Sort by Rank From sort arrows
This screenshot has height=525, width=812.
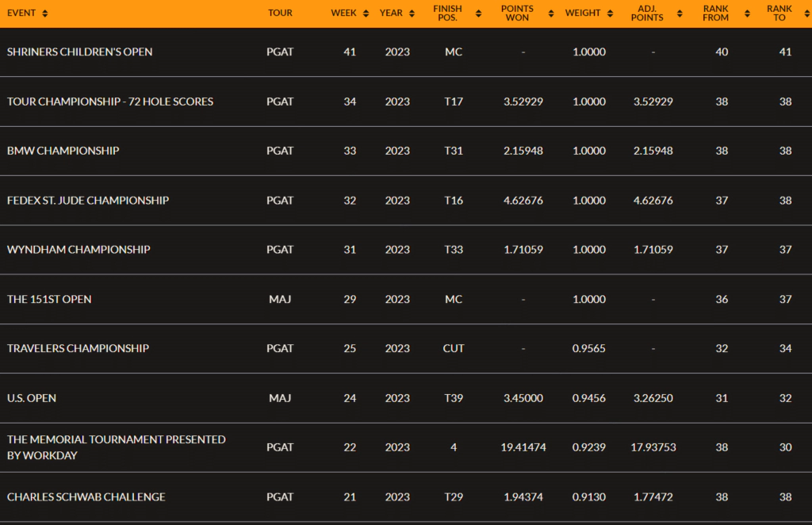[x=747, y=13]
